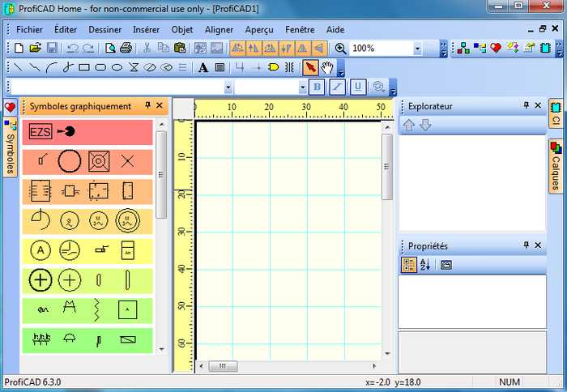Pick the large circle symbol in second row
This screenshot has height=392, width=567.
click(x=70, y=161)
